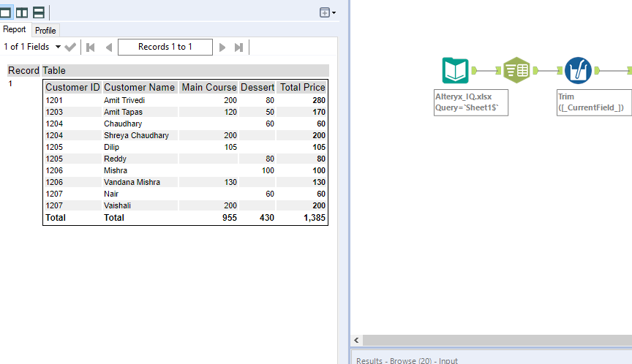
Task: Select the Data Cleansing tool on canvas
Action: [578, 70]
